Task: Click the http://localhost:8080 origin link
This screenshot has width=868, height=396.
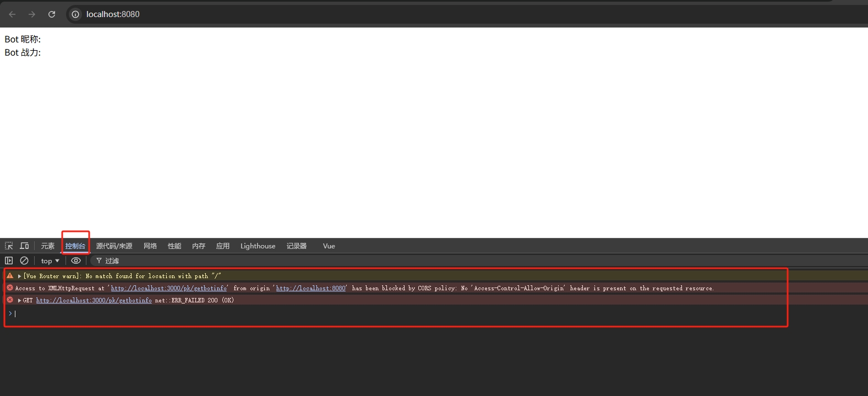Action: (310, 288)
